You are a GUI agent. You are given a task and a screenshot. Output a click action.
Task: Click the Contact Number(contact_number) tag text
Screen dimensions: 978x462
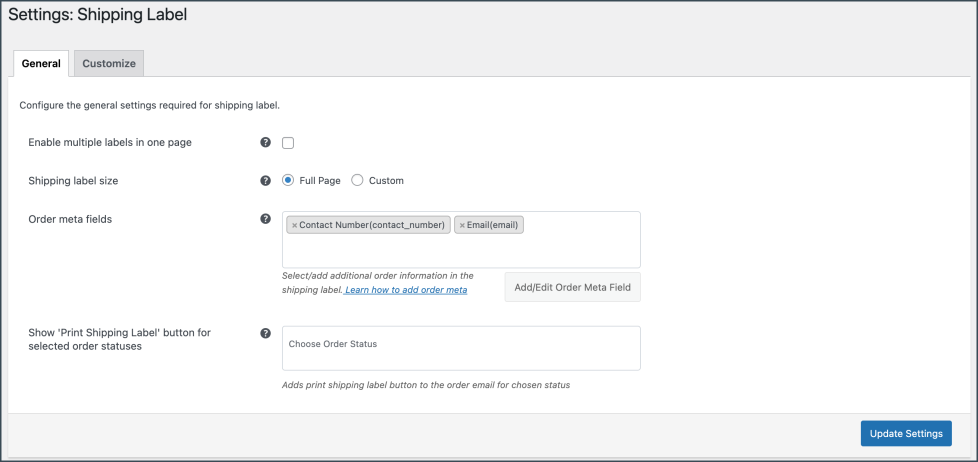[x=372, y=226]
